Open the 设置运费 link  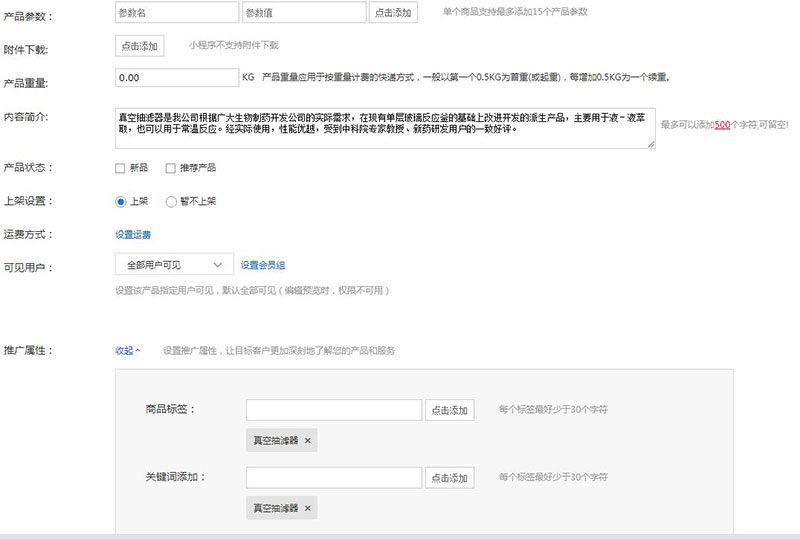coord(133,235)
